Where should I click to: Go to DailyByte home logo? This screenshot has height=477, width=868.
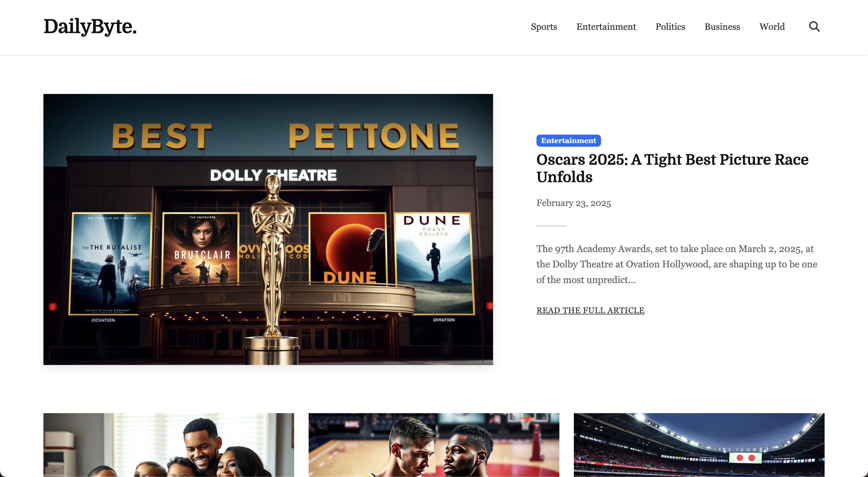tap(90, 26)
